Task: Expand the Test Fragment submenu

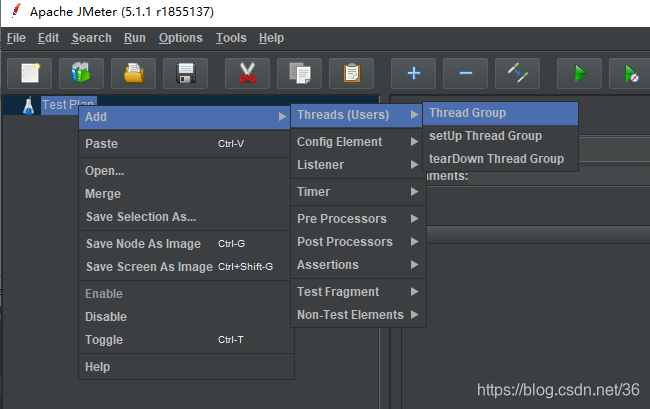Action: click(x=357, y=292)
